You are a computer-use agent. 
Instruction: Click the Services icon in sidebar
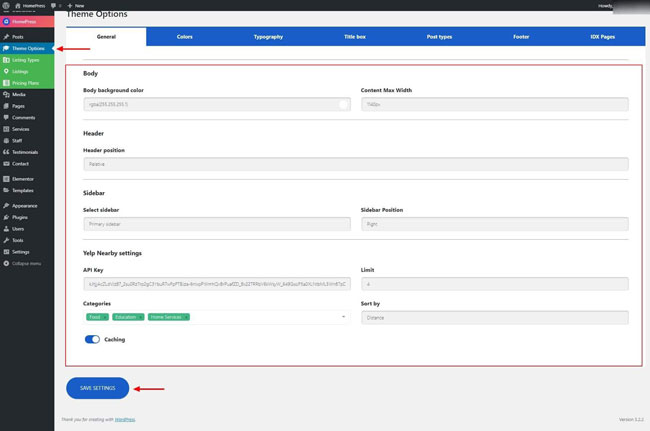click(6, 129)
